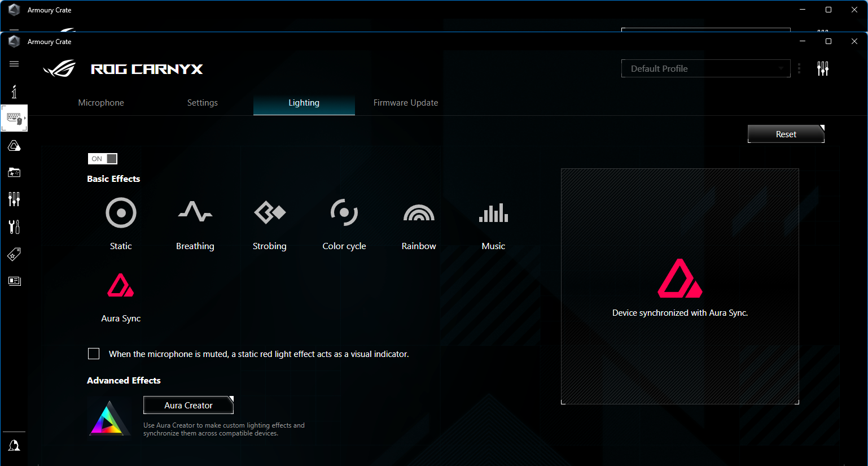Open the hamburger menu in sidebar
This screenshot has width=868, height=466.
tap(14, 64)
